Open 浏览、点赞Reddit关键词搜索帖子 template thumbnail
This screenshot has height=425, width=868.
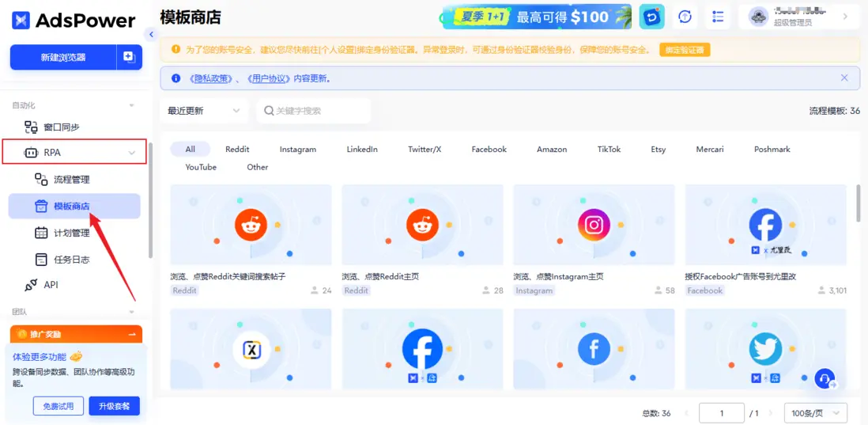click(251, 225)
